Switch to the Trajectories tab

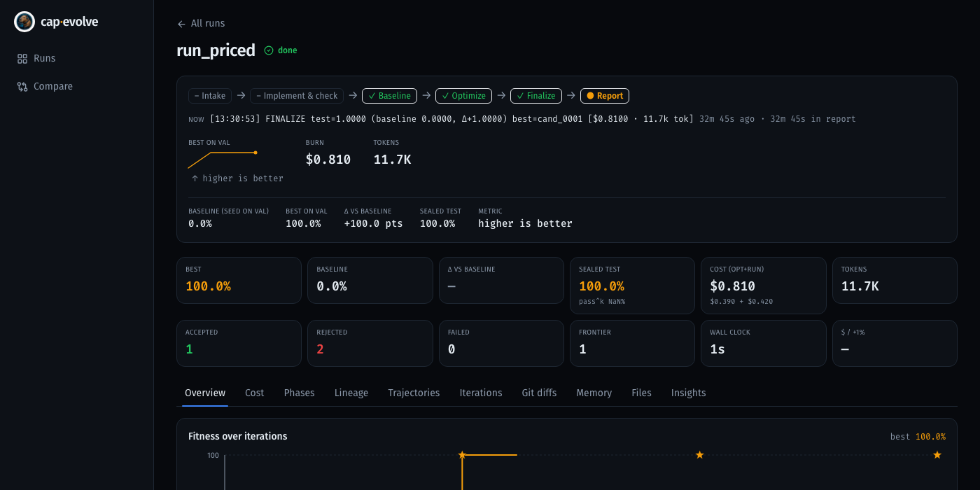(414, 393)
